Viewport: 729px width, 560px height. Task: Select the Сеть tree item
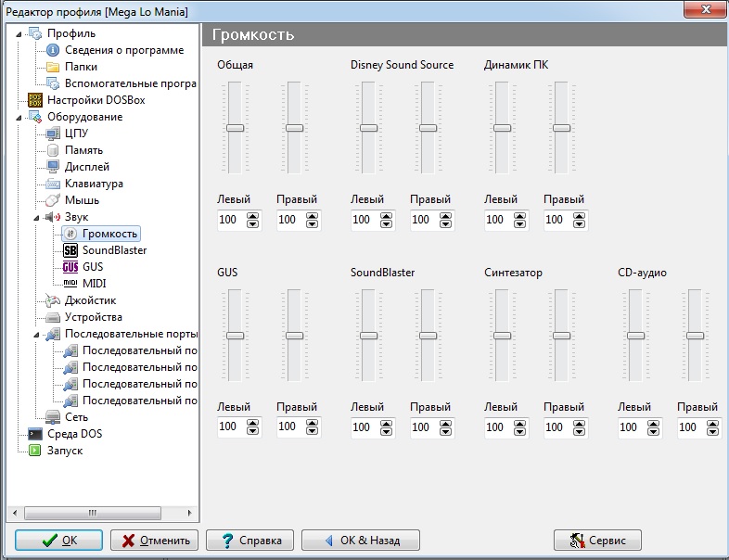point(76,417)
